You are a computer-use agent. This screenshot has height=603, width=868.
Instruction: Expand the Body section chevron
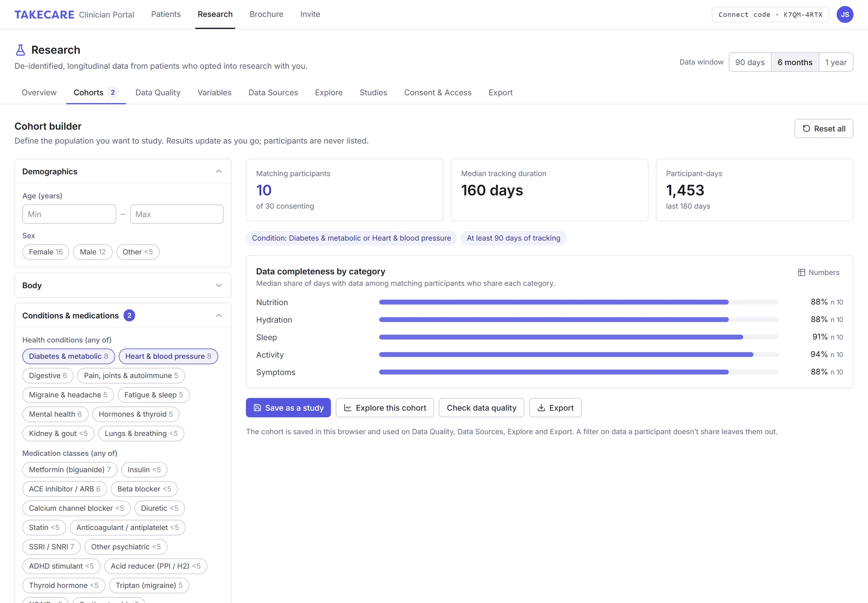(x=219, y=285)
